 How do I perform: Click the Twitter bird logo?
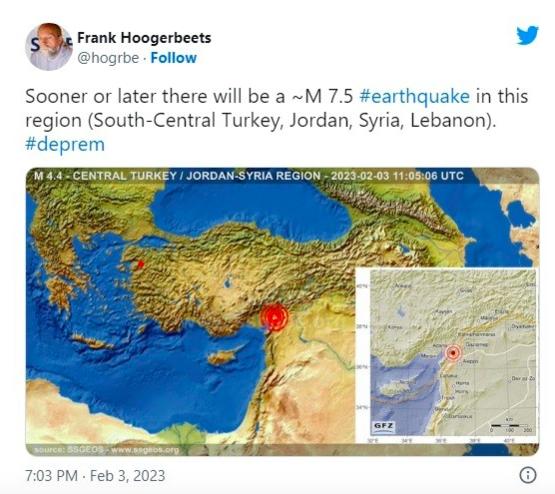click(x=527, y=35)
